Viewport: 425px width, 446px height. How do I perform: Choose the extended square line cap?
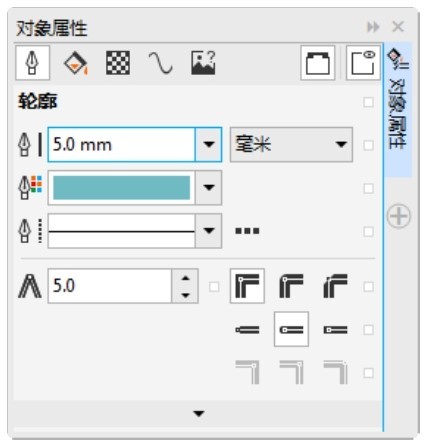click(x=335, y=330)
